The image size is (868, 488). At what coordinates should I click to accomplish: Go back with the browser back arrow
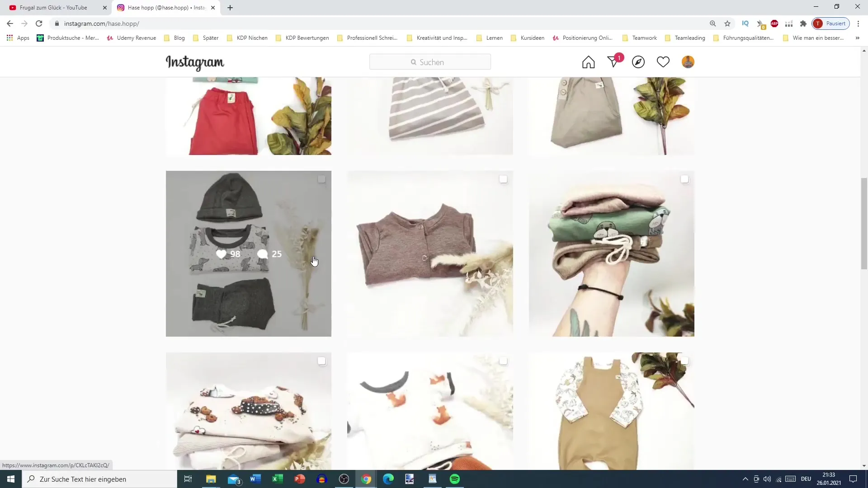pos(10,23)
